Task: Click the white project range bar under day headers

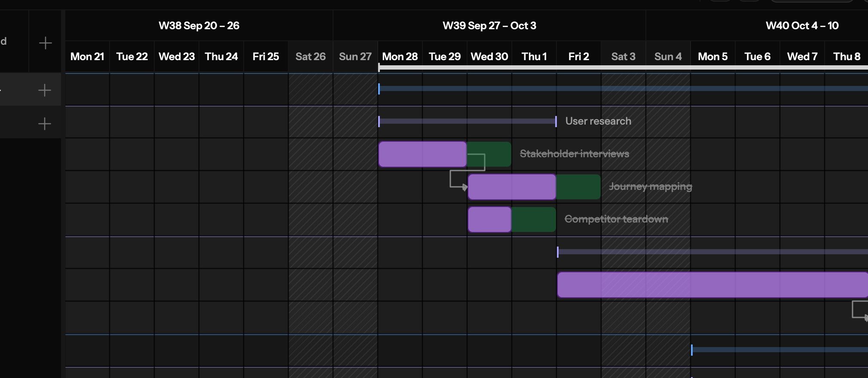Action: 623,68
